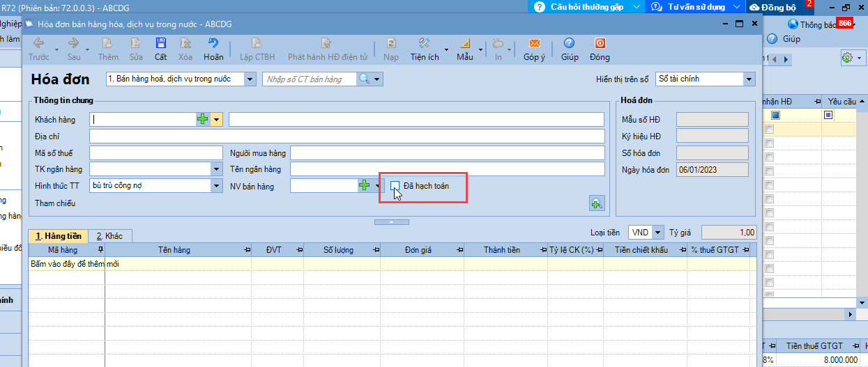Switch to 1. Hàng tiền tab
The width and height of the screenshot is (868, 367).
click(x=59, y=236)
